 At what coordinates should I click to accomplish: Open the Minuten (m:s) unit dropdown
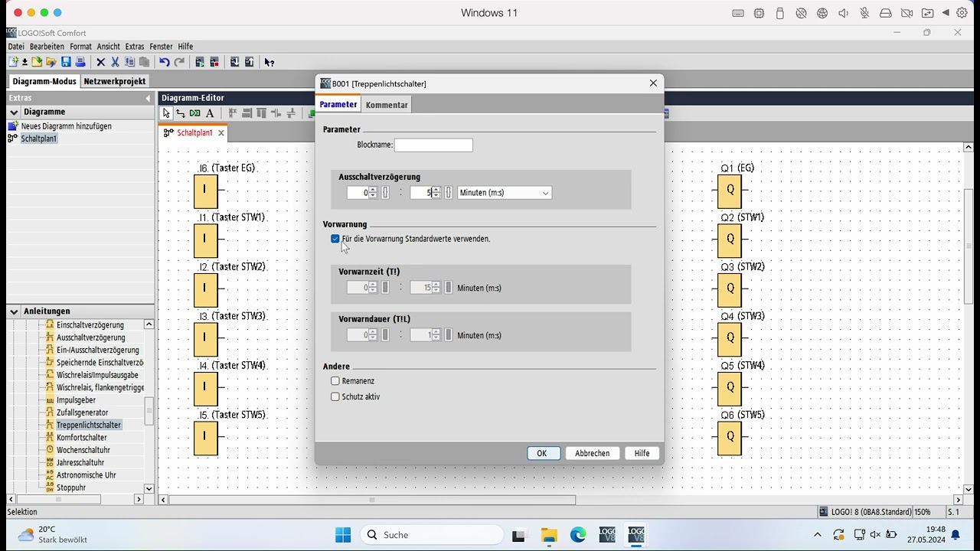click(x=504, y=193)
